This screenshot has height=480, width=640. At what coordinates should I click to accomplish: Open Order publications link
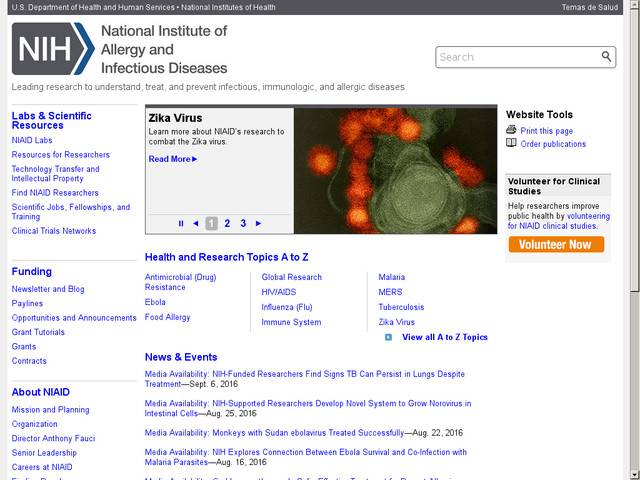[553, 144]
